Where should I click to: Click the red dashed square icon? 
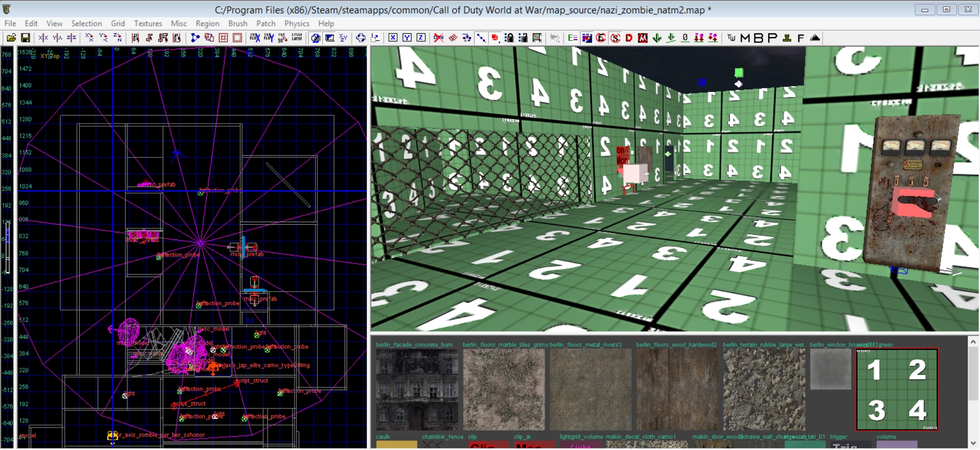(x=237, y=38)
